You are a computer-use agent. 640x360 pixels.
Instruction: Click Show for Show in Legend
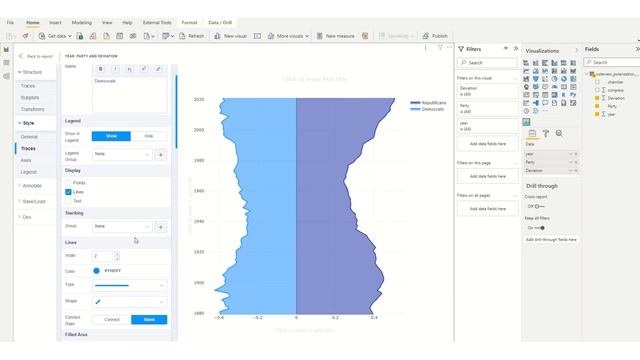111,136
